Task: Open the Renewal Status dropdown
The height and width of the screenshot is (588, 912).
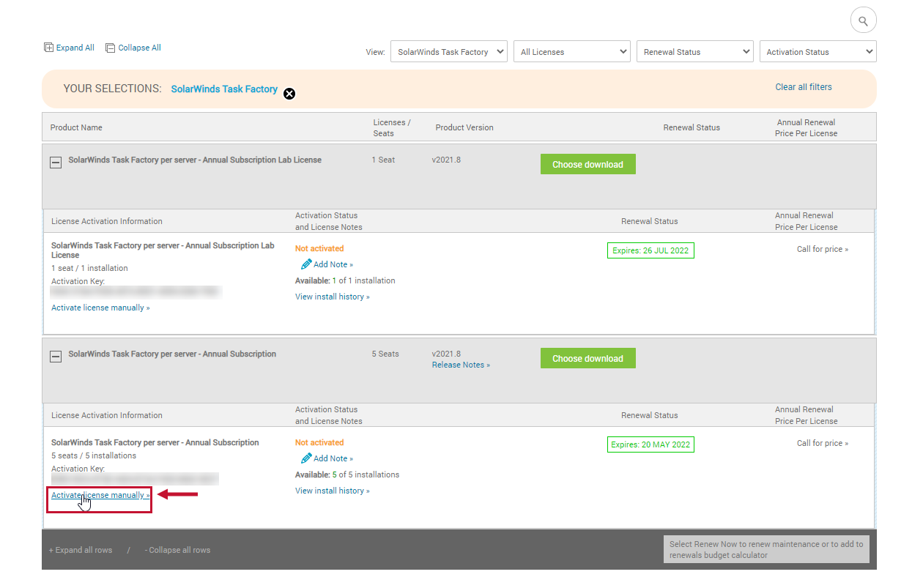Action: [694, 51]
